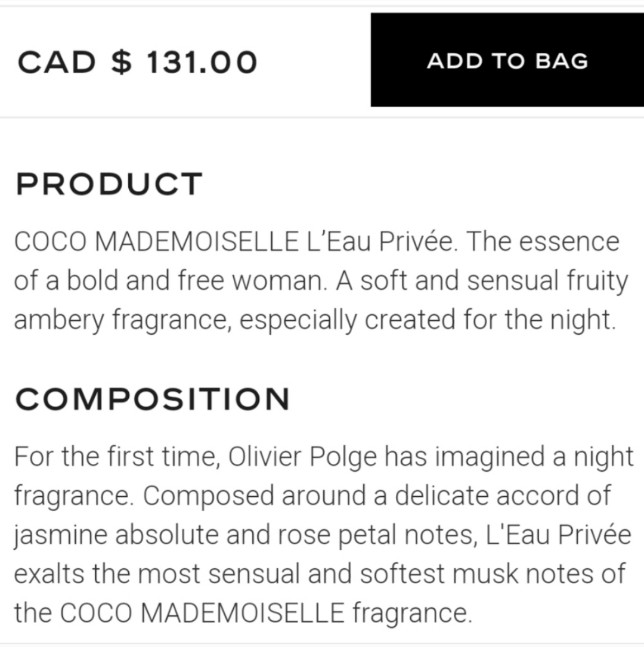Click "The essence" in product text
644x647 pixels.
click(543, 242)
